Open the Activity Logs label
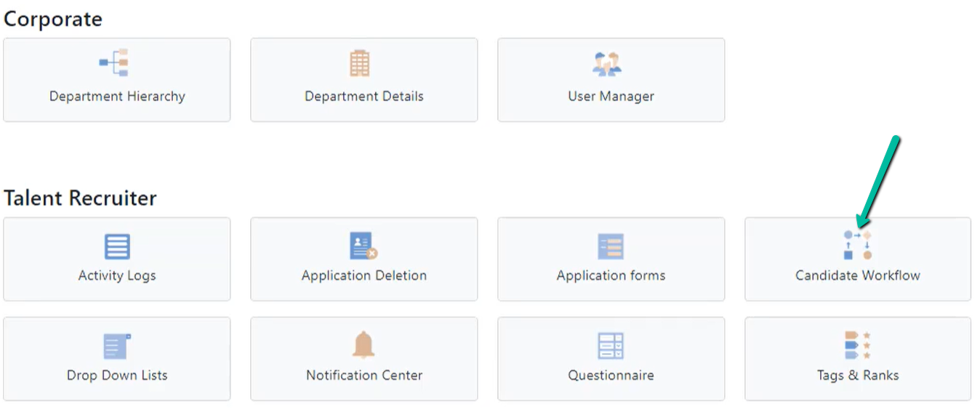 pos(117,275)
